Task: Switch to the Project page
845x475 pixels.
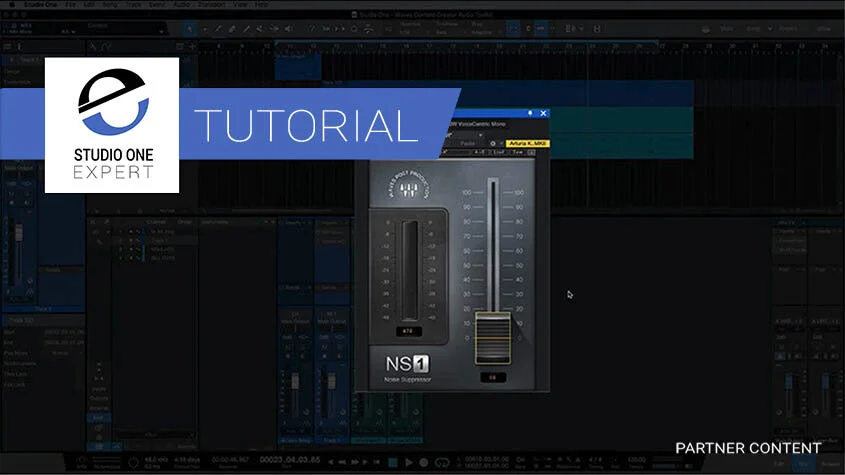Action: (788, 29)
